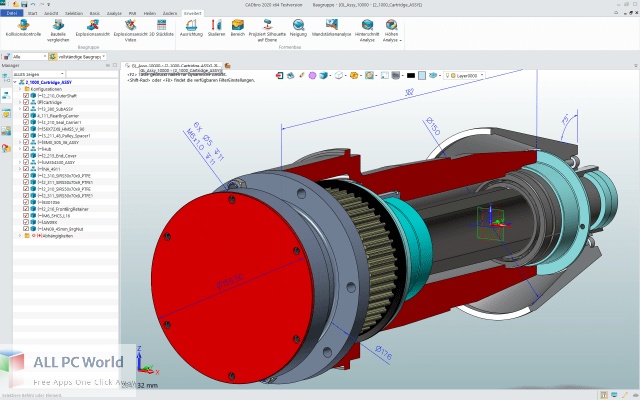640x400 pixels.
Task: Uncheck the Hub component checkbox
Action: (x=26, y=149)
